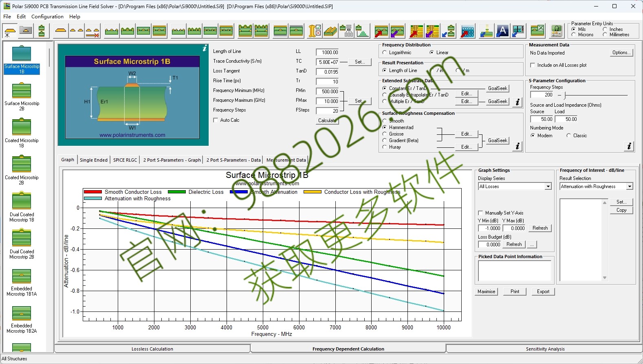
Task: Select Coated Microstrip 2B structure
Action: point(22,170)
